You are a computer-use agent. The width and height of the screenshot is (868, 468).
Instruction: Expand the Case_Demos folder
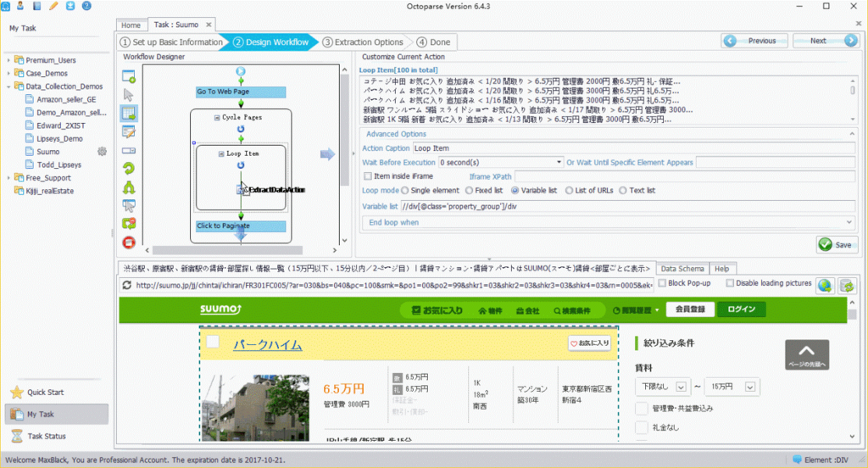(x=8, y=73)
